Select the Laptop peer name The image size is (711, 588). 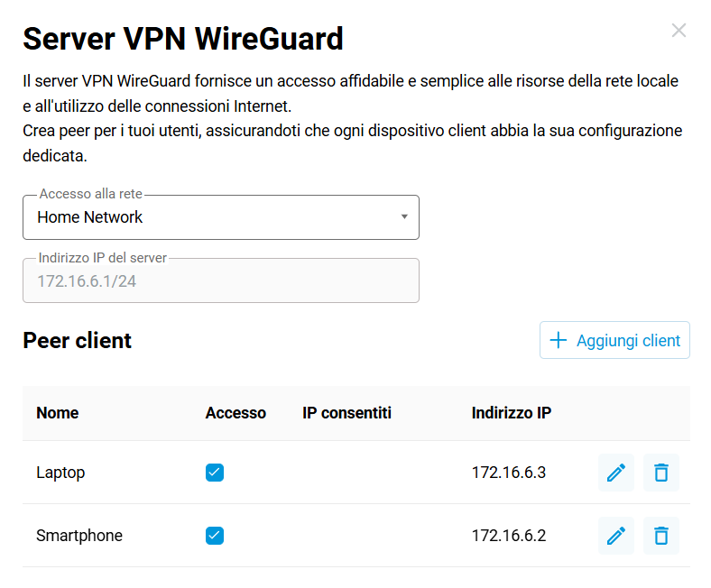pos(60,473)
